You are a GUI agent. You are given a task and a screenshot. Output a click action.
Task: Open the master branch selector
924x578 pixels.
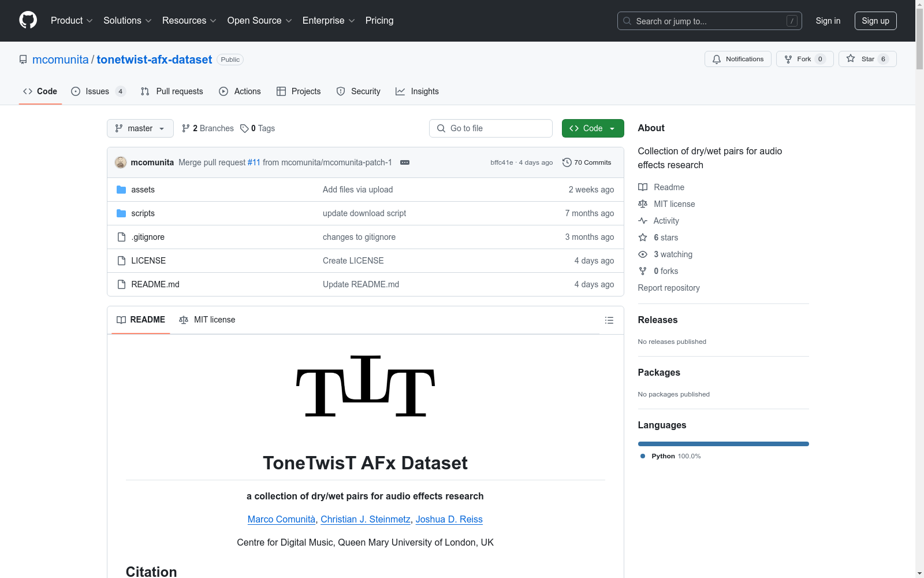coord(140,128)
